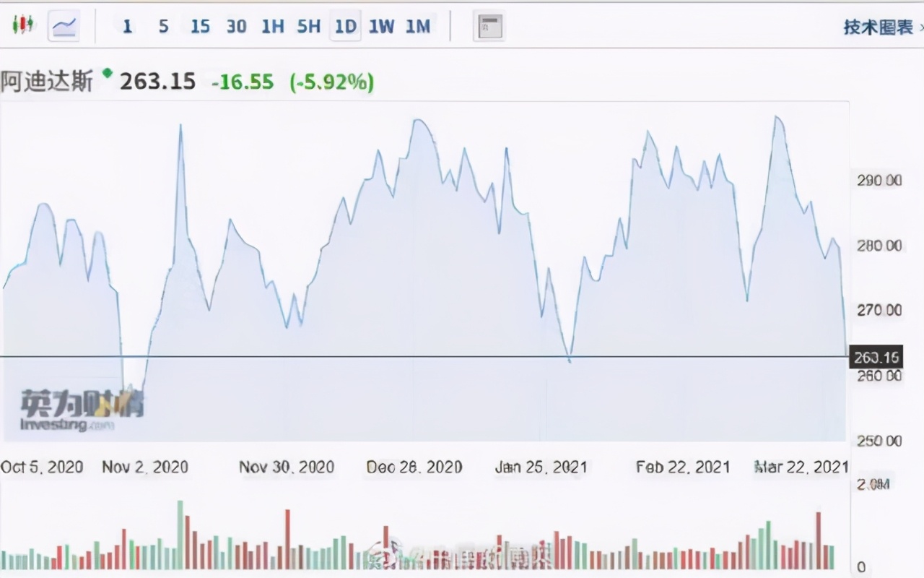The image size is (924, 578).
Task: Open the 技术图表 link
Action: (x=879, y=27)
